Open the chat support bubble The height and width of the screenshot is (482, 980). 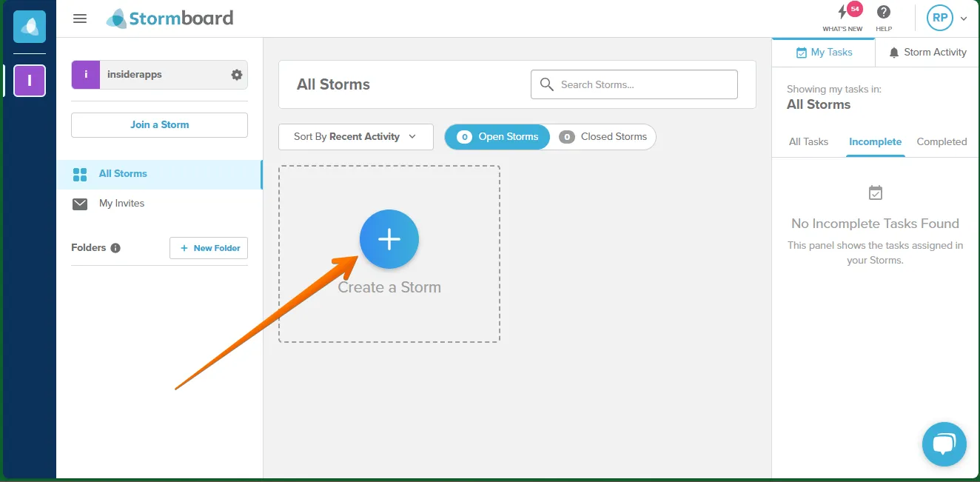[x=944, y=444]
